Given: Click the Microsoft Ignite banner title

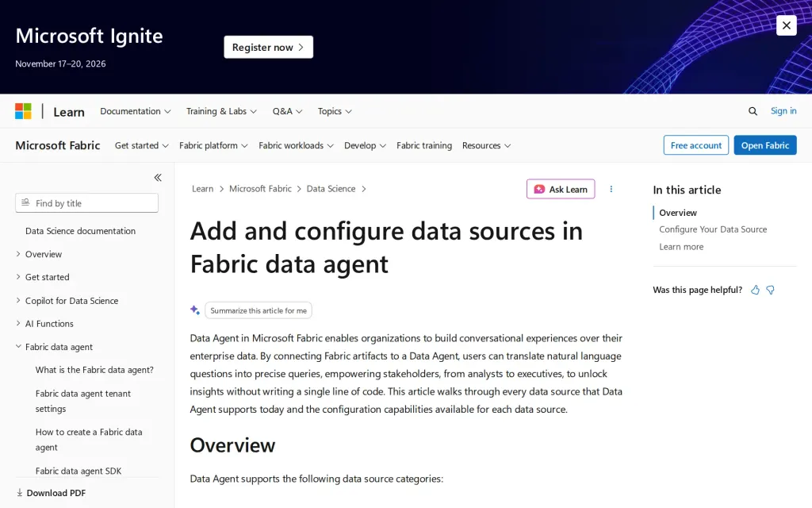Looking at the screenshot, I should coord(89,36).
